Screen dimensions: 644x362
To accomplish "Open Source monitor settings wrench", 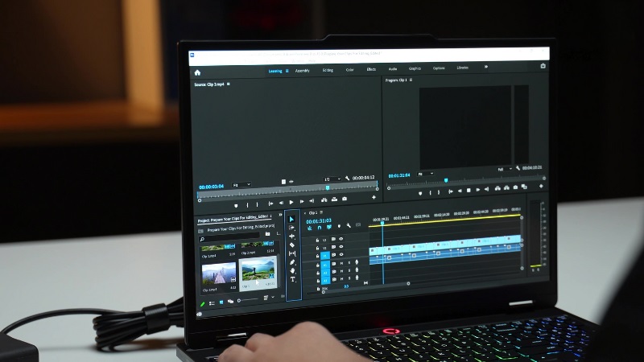I will (348, 178).
